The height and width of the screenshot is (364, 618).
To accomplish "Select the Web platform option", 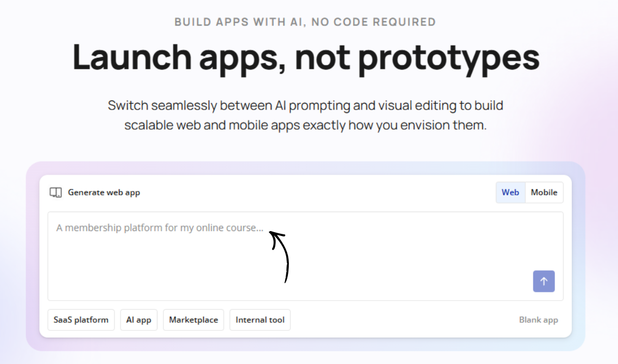I will (510, 192).
